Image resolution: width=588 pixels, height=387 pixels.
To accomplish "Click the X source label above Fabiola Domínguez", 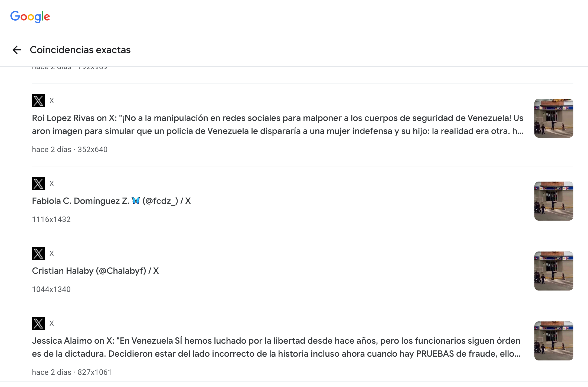I will tap(52, 184).
